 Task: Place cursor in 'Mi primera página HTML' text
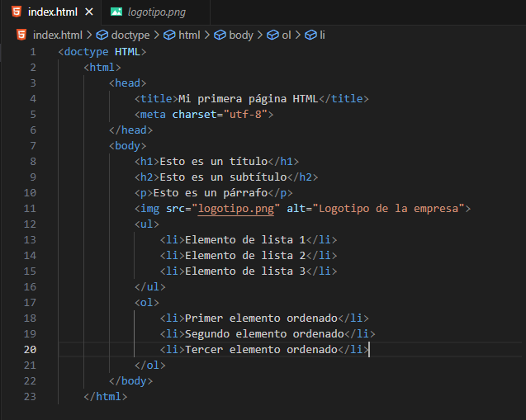[249, 99]
